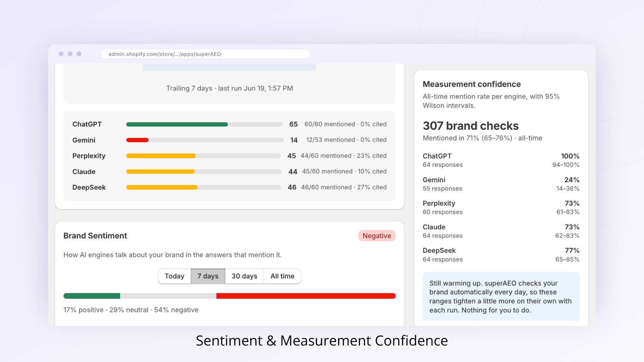Select the All time sentiment tab
644x362 pixels.
pyautogui.click(x=282, y=276)
